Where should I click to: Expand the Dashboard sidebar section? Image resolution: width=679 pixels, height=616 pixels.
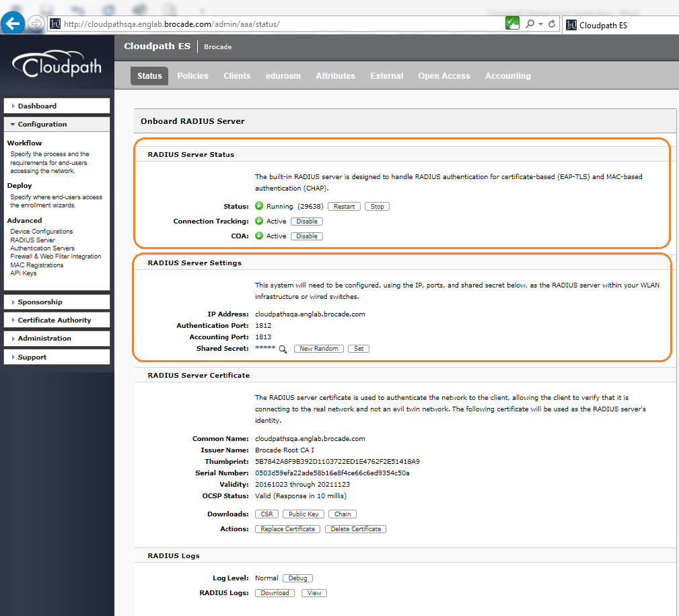click(57, 106)
